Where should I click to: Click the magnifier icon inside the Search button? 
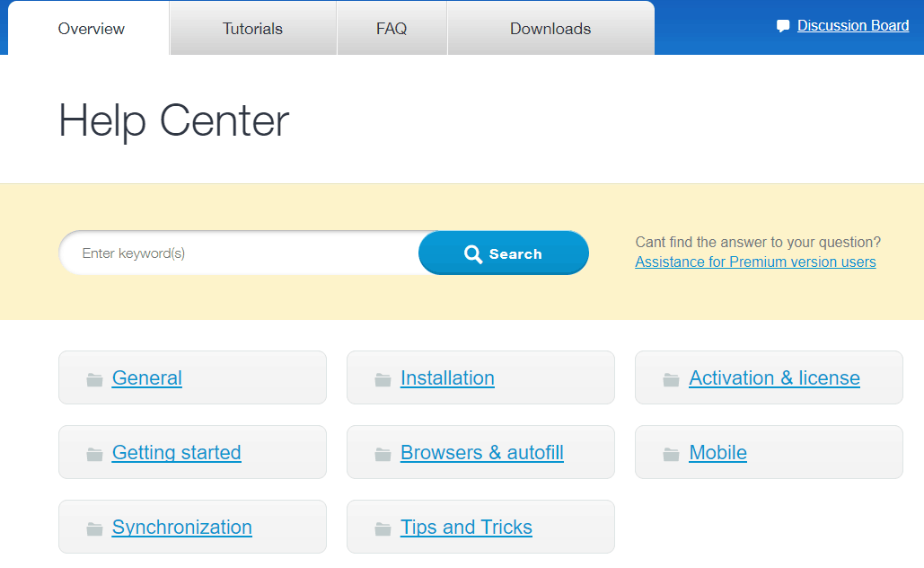(x=473, y=253)
